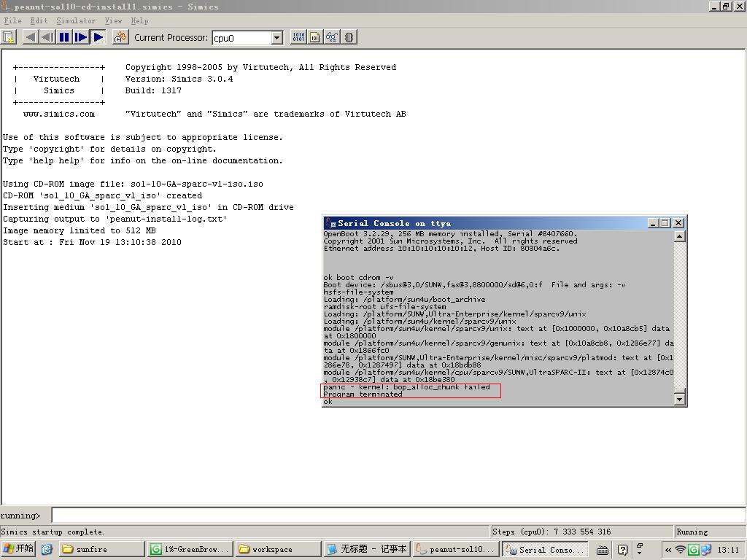This screenshot has height=560, width=747.
Task: Close the Serial Console on ttya window
Action: pyautogui.click(x=678, y=223)
